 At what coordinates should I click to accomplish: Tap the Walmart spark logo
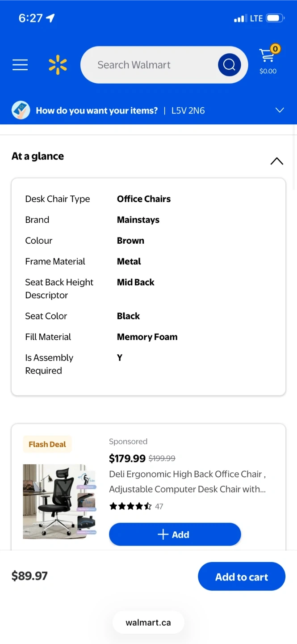point(58,65)
